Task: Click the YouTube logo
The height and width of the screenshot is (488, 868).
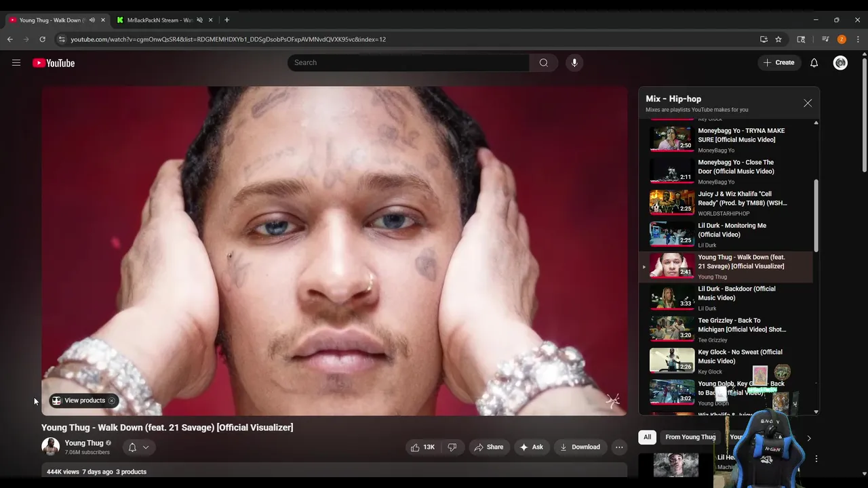Action: (x=54, y=63)
